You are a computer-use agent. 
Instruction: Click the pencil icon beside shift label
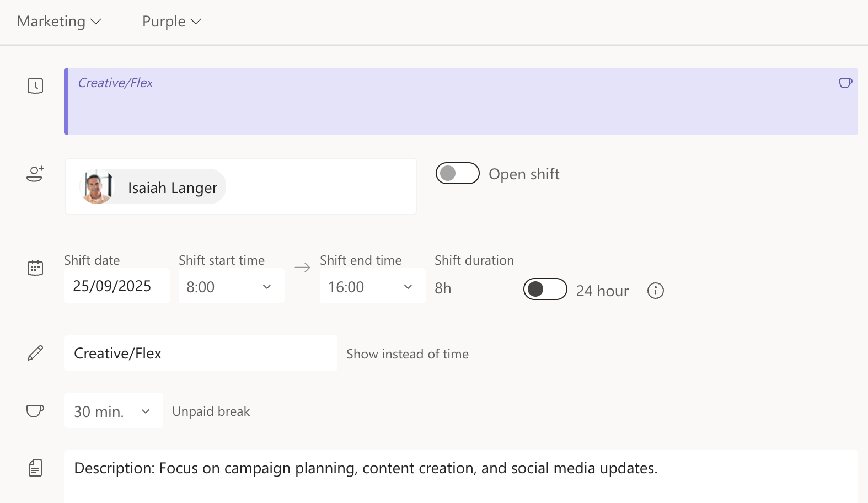click(35, 353)
